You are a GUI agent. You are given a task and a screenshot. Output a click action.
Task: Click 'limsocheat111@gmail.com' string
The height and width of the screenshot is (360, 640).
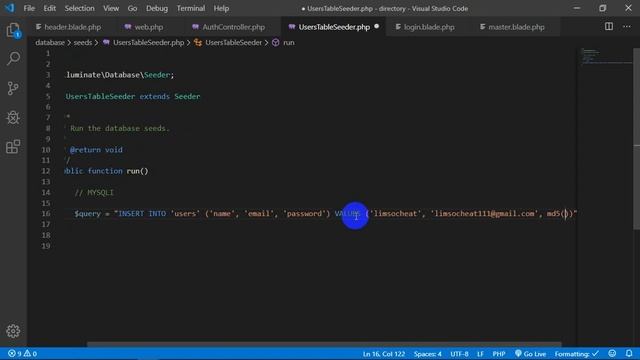coord(484,213)
